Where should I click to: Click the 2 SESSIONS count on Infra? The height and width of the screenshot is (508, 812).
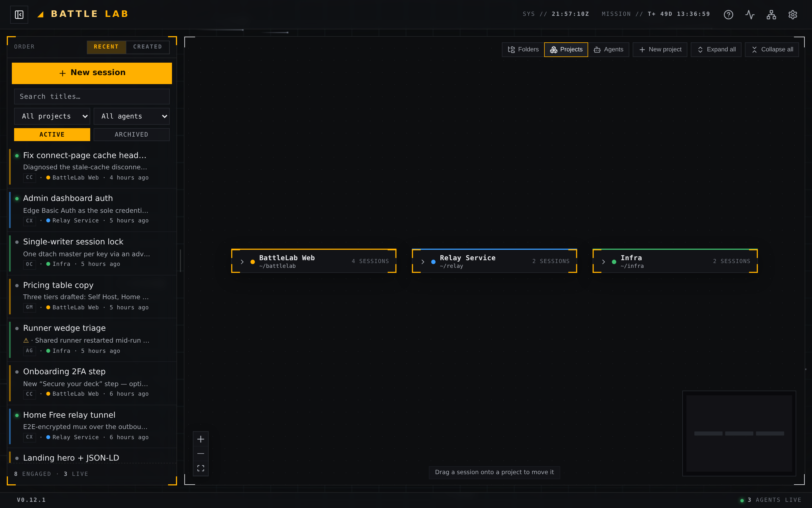click(732, 261)
